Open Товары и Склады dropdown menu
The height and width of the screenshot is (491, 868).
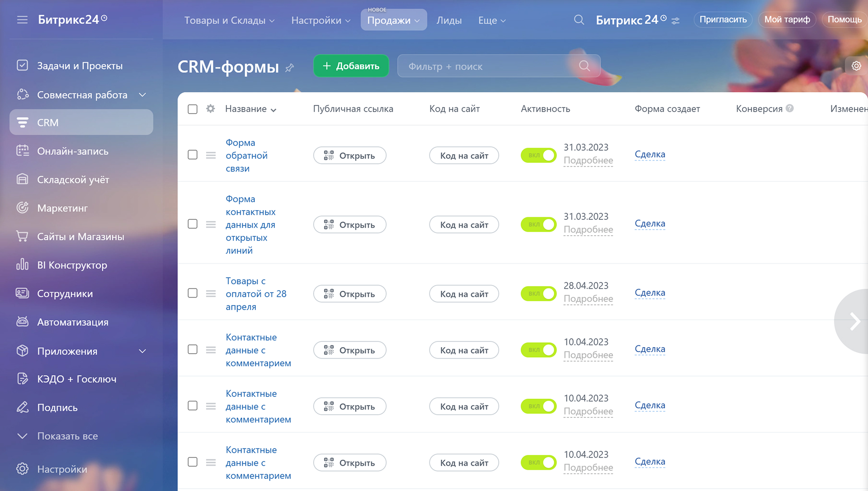[x=229, y=20]
